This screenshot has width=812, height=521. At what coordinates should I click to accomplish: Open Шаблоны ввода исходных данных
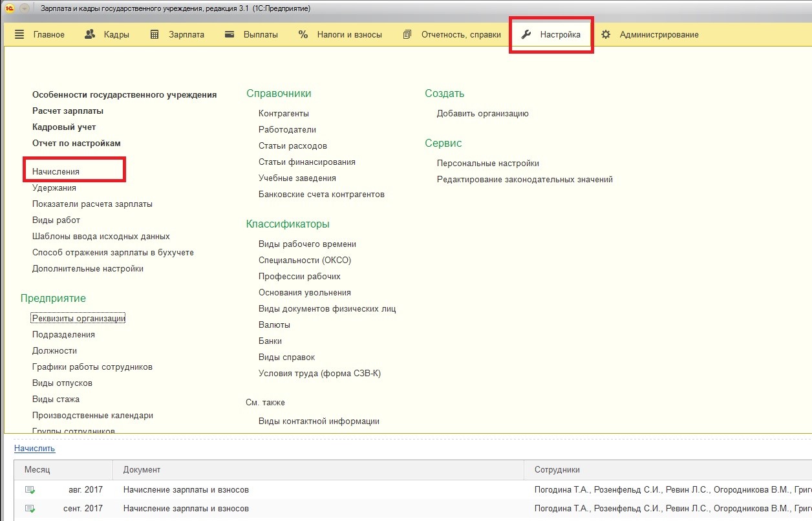click(x=101, y=236)
